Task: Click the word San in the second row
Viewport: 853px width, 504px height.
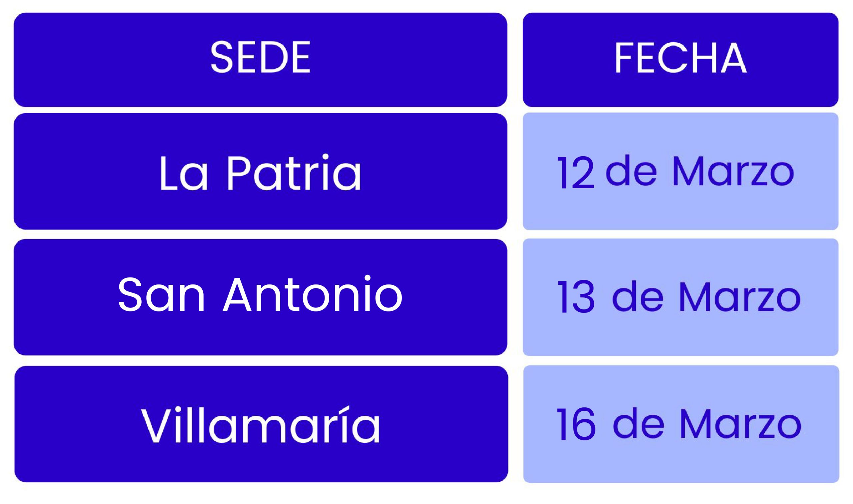Action: point(161,295)
